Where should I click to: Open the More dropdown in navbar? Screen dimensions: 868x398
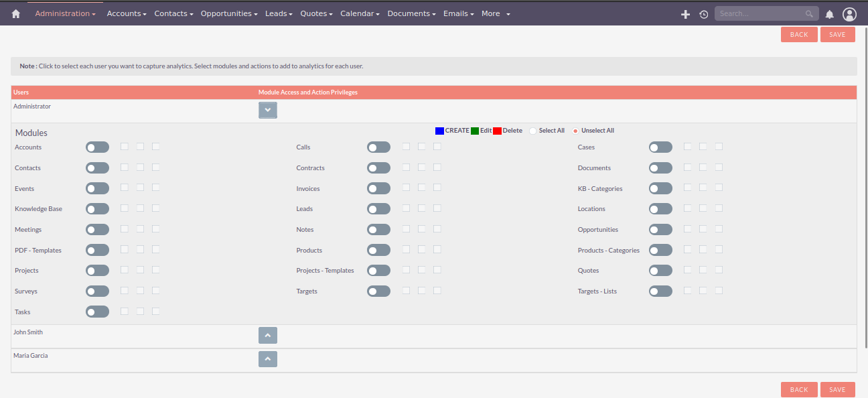click(496, 13)
